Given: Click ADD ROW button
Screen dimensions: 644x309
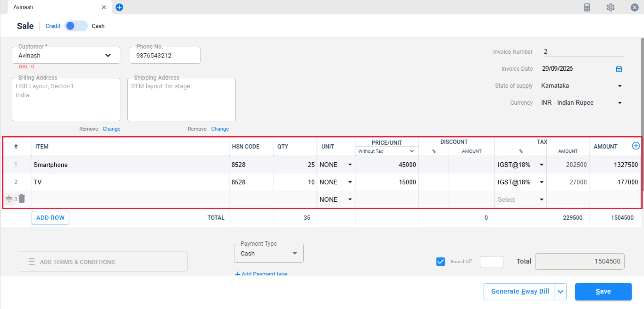Looking at the screenshot, I should tap(50, 218).
